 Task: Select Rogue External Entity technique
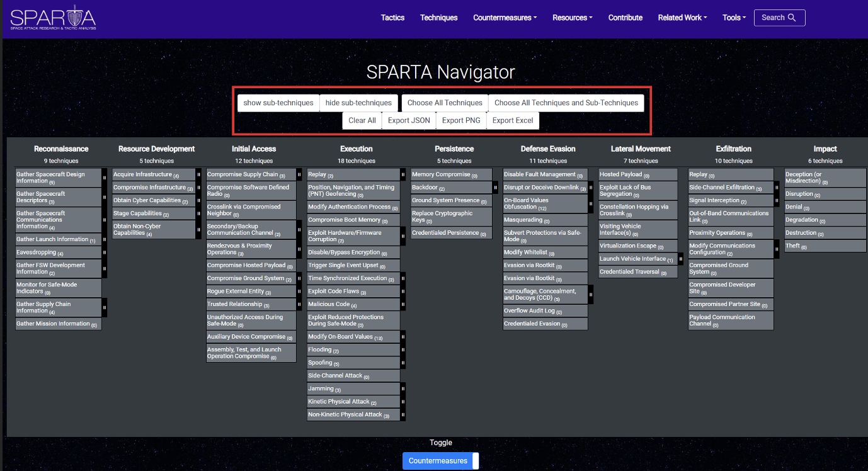[251, 292]
